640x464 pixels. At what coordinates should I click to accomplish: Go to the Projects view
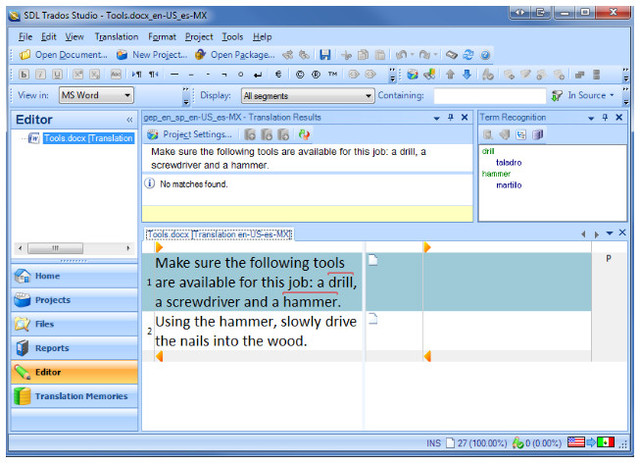(x=74, y=300)
